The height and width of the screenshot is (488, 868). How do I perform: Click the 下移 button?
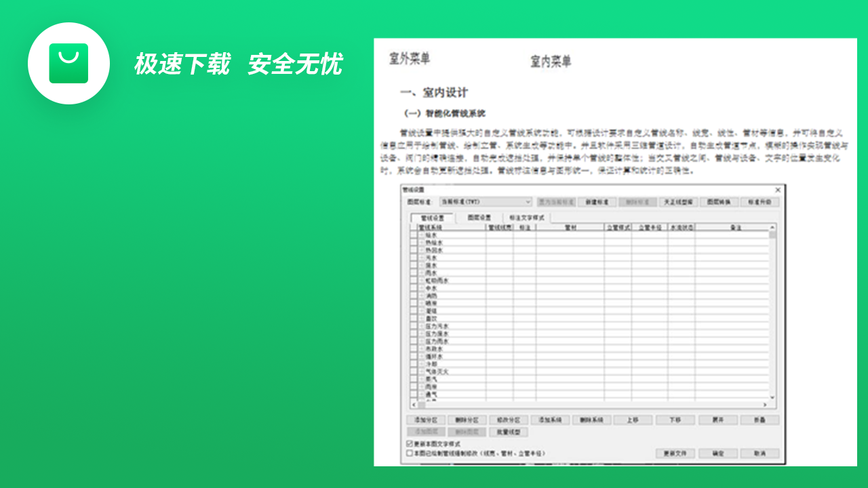point(675,420)
